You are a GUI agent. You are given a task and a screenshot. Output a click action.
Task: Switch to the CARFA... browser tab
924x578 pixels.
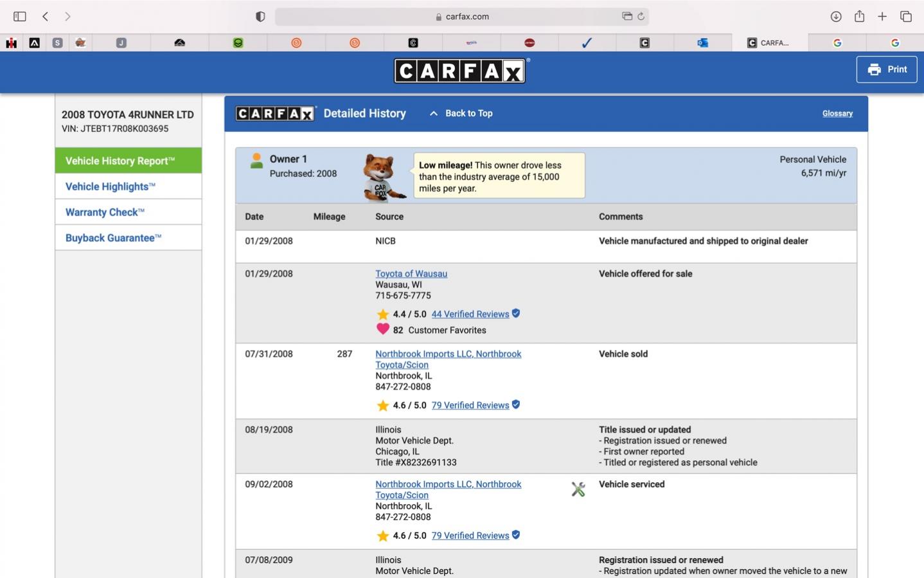(x=770, y=43)
